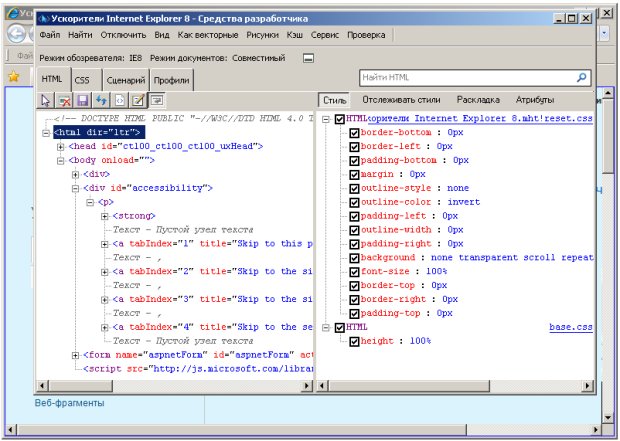Image resolution: width=620 pixels, height=441 pixels.
Task: Expand the form aspnetForm node
Action: point(76,355)
